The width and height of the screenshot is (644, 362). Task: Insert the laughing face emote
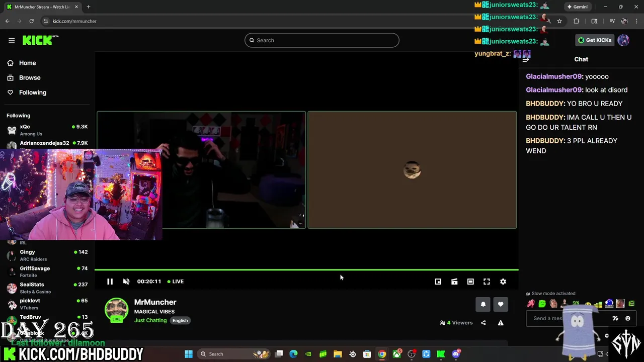(553, 304)
